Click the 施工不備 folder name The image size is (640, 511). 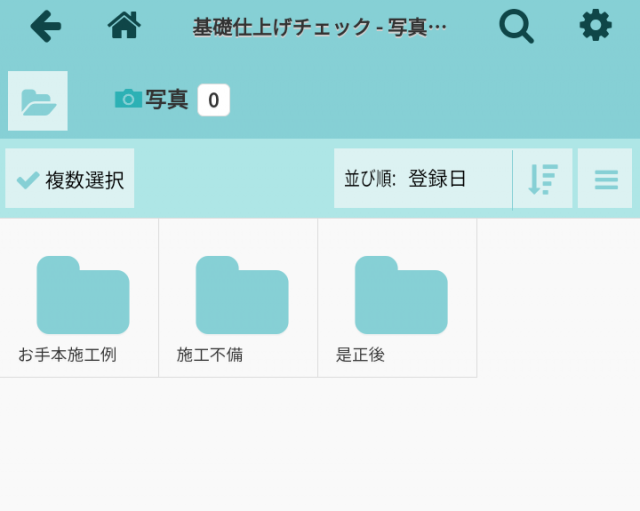[x=210, y=355]
